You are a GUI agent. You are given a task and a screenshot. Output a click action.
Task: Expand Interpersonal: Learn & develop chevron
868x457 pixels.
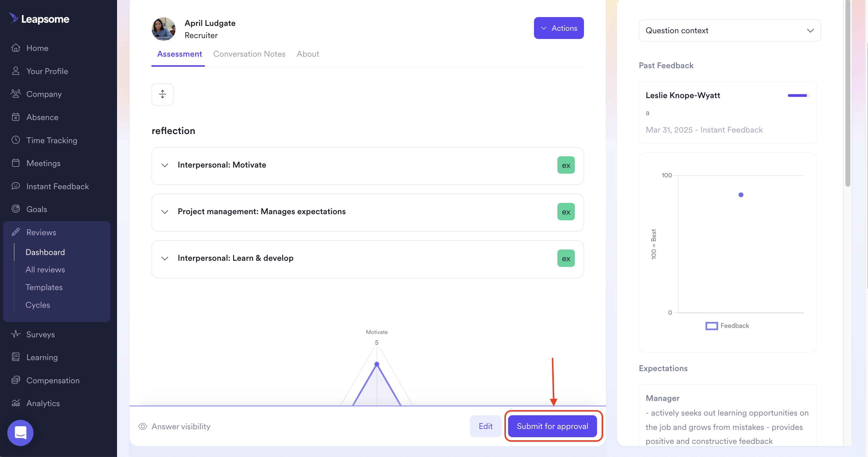click(x=165, y=258)
